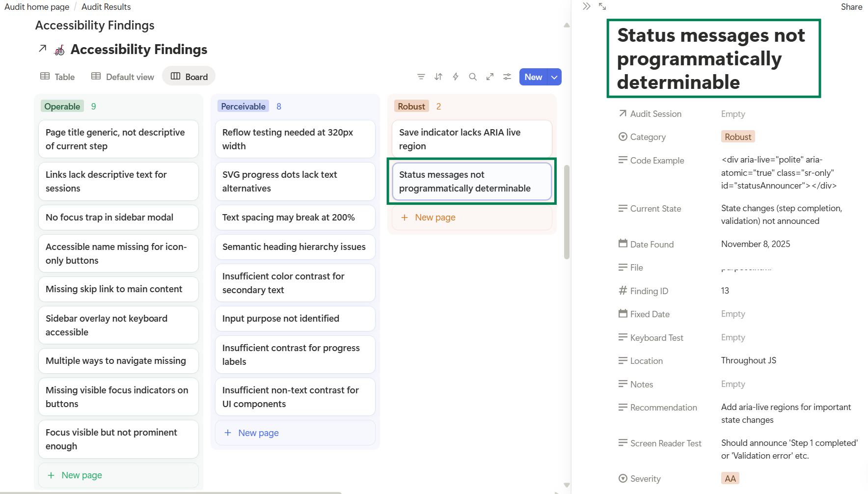Change the Audit Session empty property

(x=733, y=113)
